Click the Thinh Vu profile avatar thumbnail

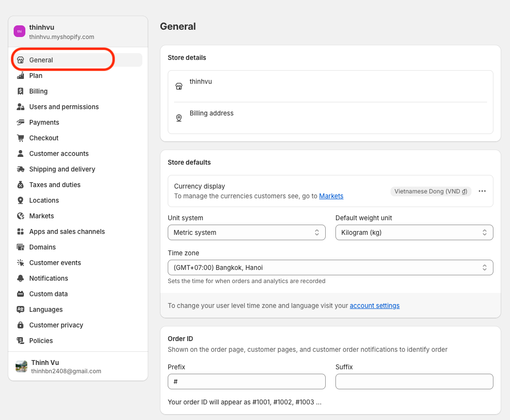tap(21, 366)
